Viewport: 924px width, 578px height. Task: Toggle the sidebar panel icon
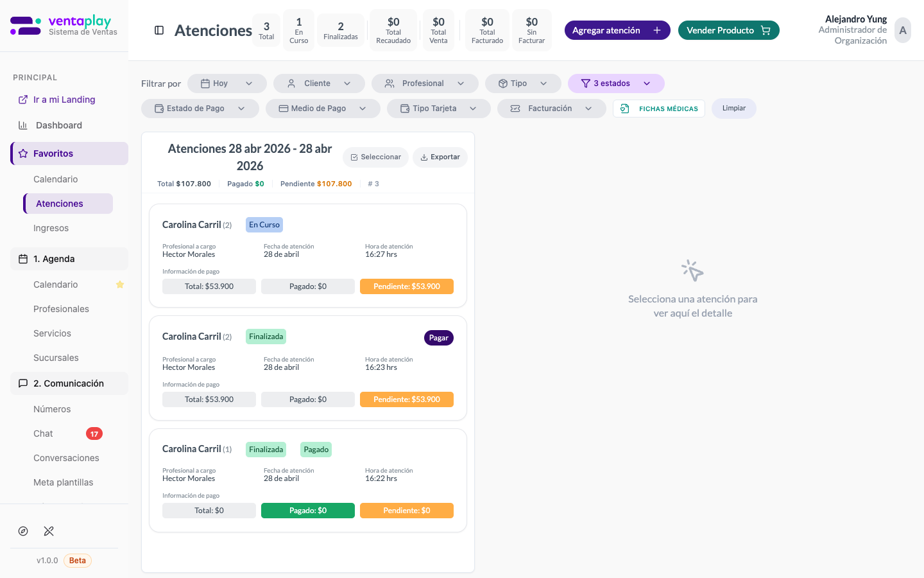159,30
